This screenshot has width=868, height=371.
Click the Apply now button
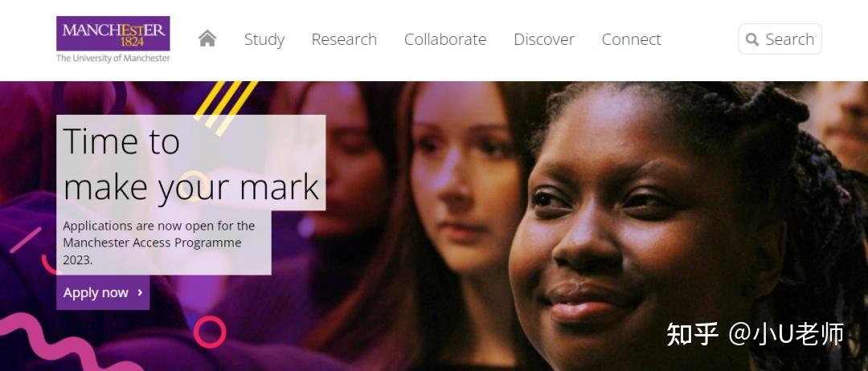point(103,292)
